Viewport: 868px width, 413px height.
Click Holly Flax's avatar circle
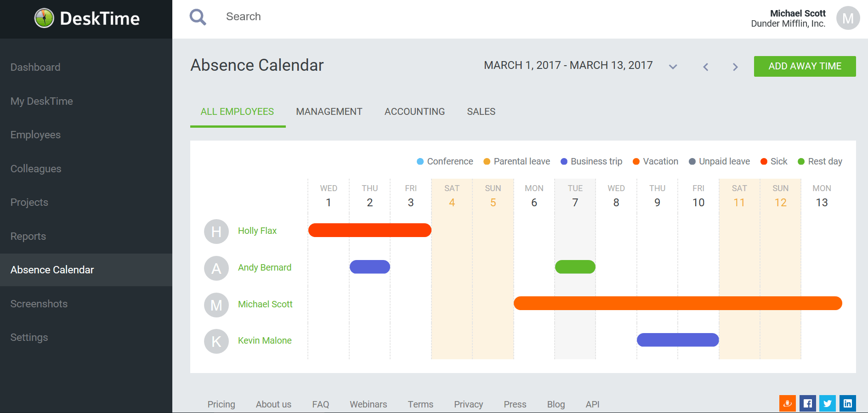click(x=216, y=232)
